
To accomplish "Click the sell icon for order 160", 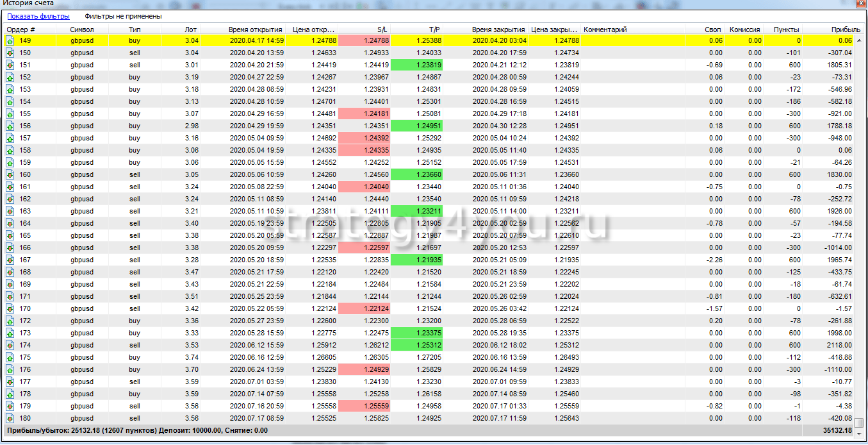I will [x=10, y=174].
